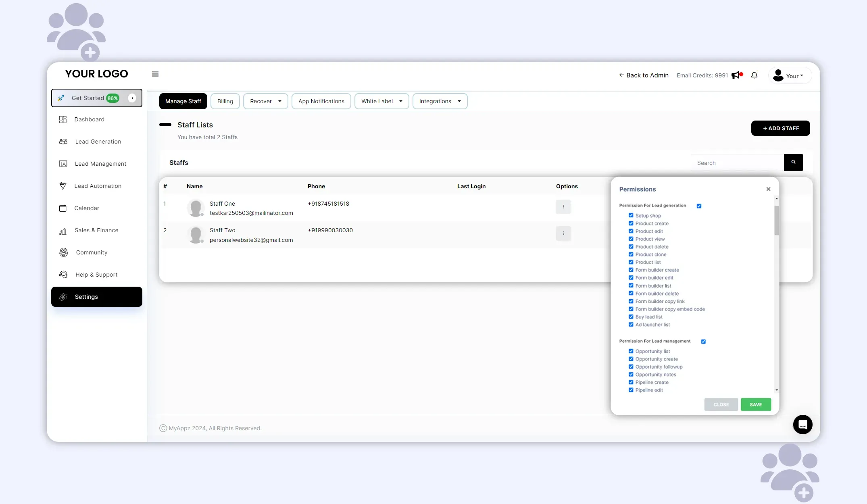Click the search magnifier button

click(793, 162)
